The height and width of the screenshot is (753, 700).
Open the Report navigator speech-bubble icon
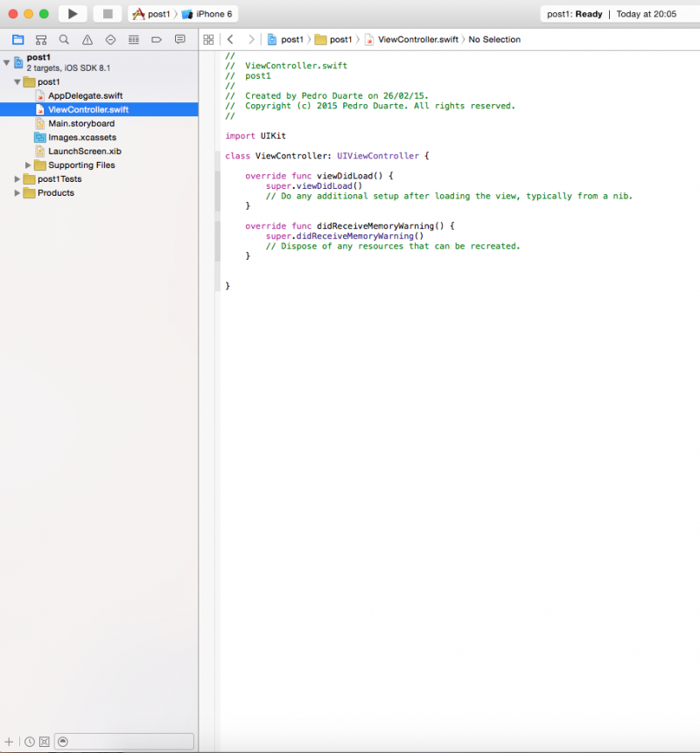point(180,39)
